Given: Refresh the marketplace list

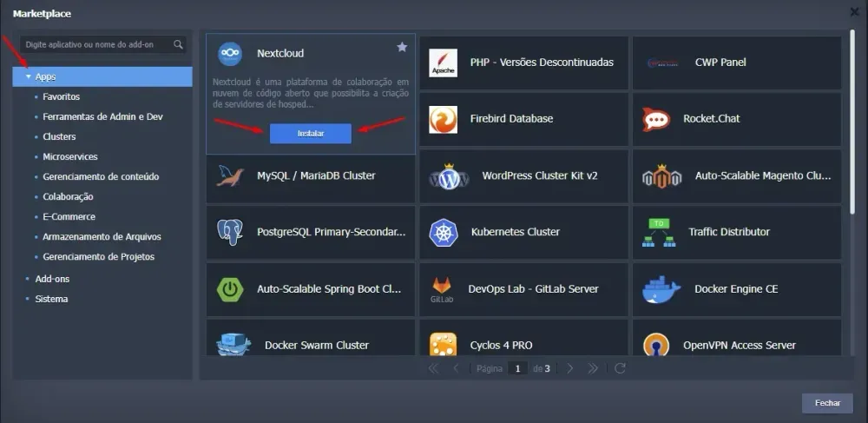Looking at the screenshot, I should point(620,368).
